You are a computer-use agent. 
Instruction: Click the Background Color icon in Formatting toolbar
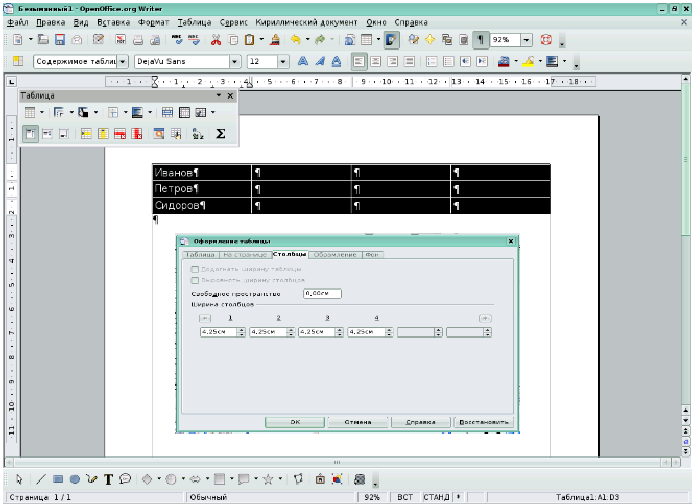coord(552,61)
